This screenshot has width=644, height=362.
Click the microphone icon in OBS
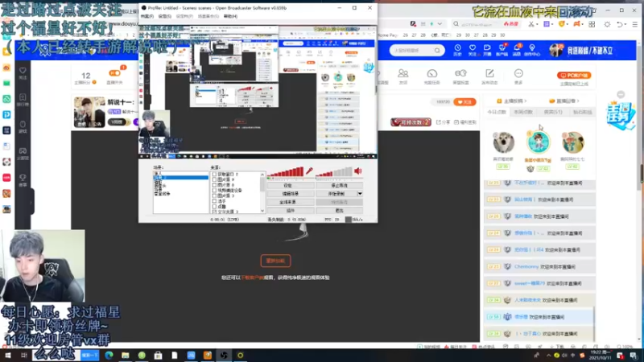tap(309, 171)
